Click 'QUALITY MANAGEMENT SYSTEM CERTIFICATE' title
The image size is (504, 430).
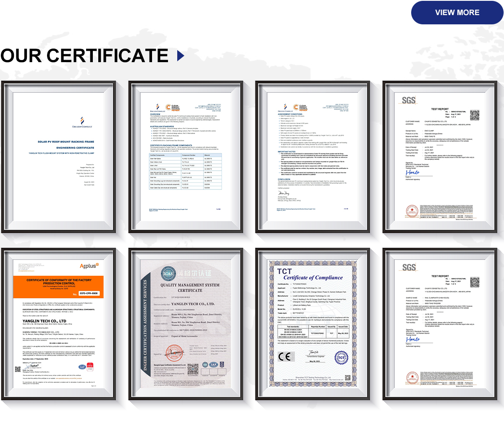190,288
